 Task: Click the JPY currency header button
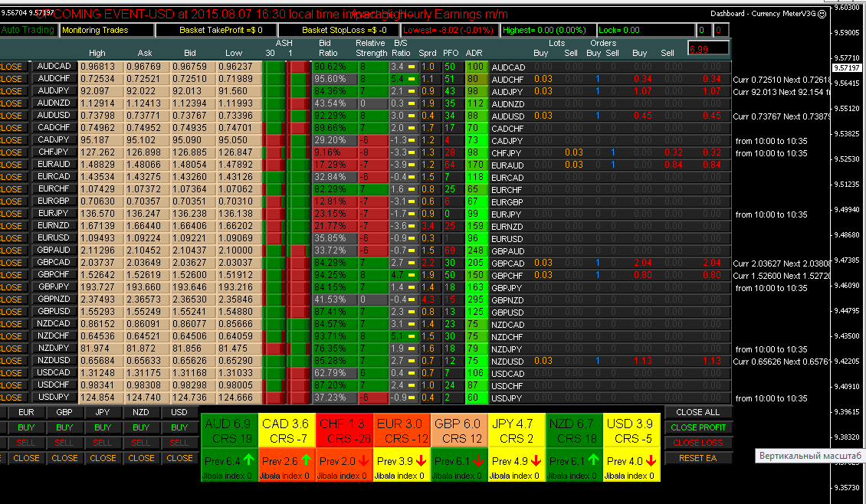click(103, 412)
